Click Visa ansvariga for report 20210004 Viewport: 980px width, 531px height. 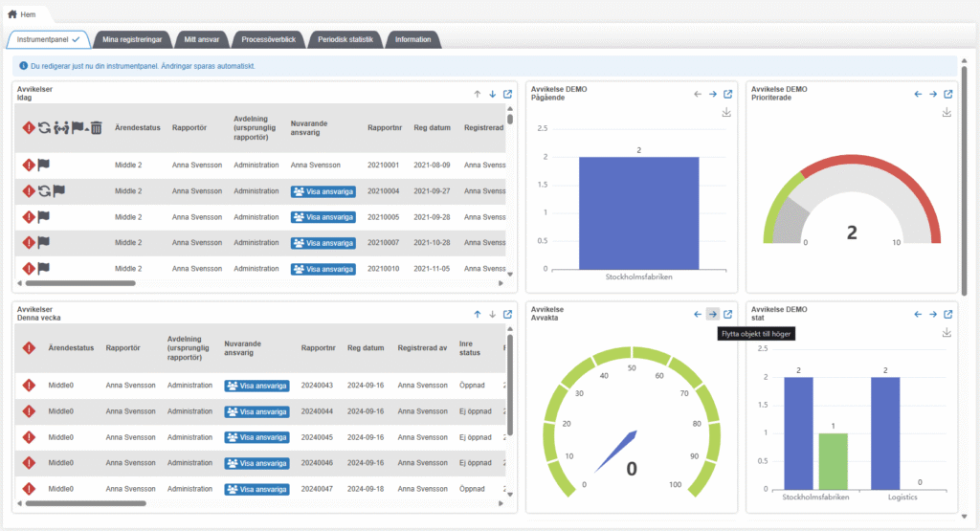coord(323,191)
